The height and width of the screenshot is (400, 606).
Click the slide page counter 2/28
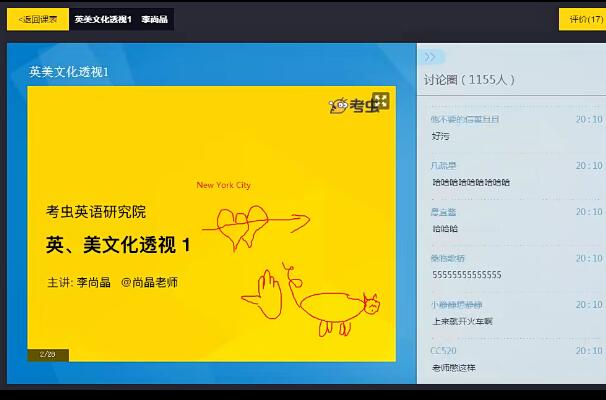point(48,354)
